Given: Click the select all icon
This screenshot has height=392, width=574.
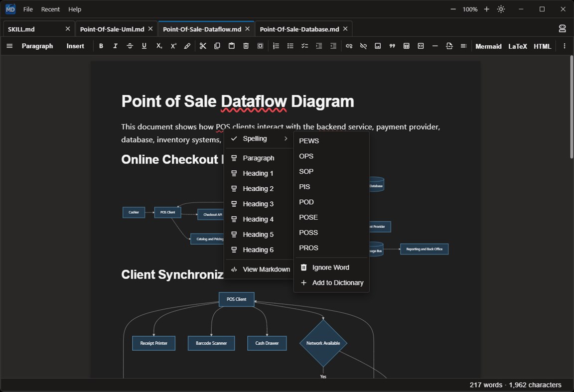Looking at the screenshot, I should (x=260, y=46).
